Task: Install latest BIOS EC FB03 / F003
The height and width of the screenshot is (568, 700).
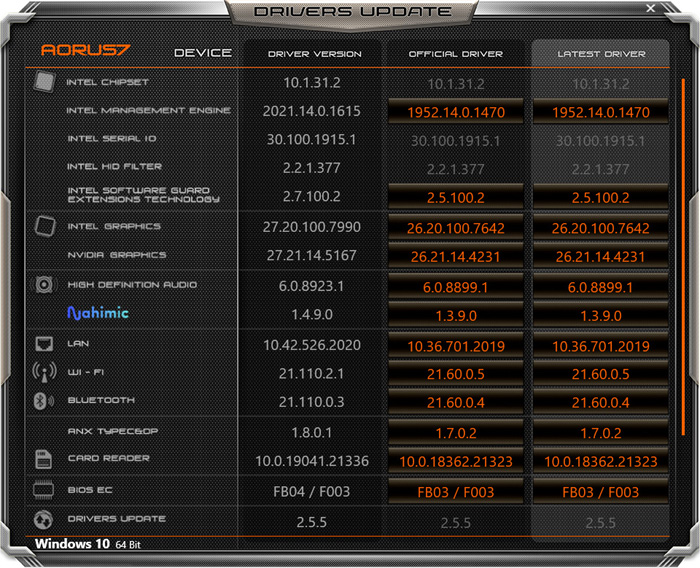Action: (x=601, y=492)
